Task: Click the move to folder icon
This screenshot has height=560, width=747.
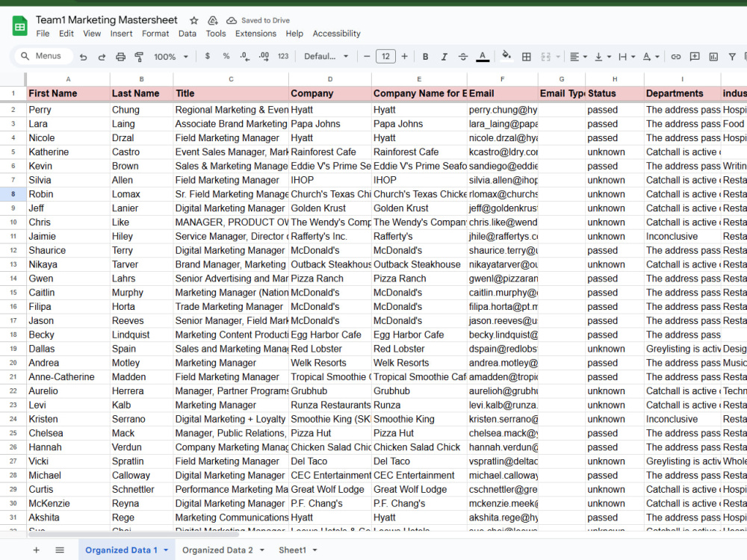Action: [x=212, y=20]
